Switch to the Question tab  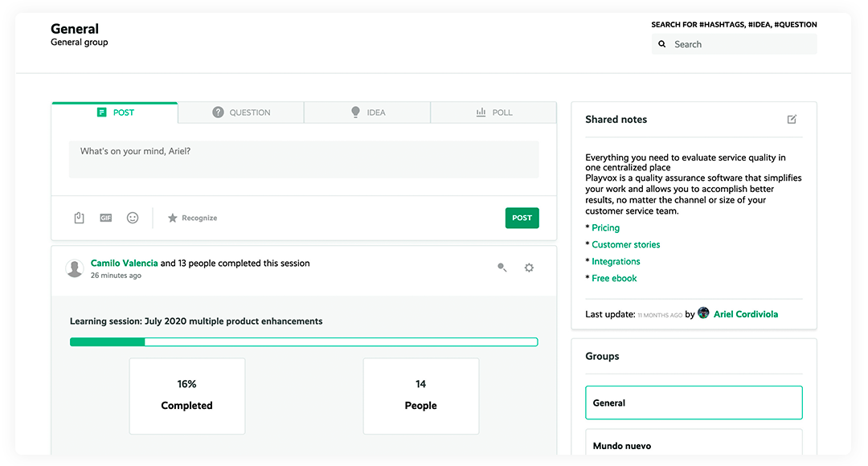(x=241, y=112)
